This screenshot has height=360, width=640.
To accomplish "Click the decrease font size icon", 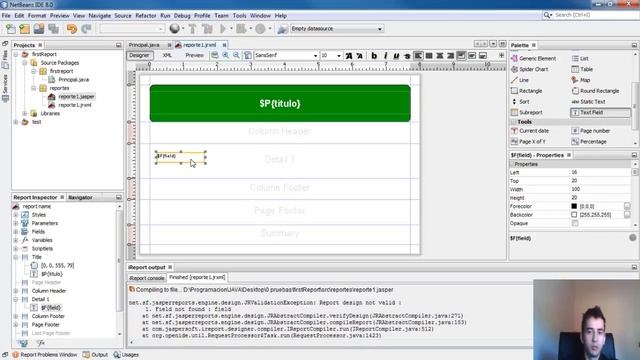I will [360, 56].
